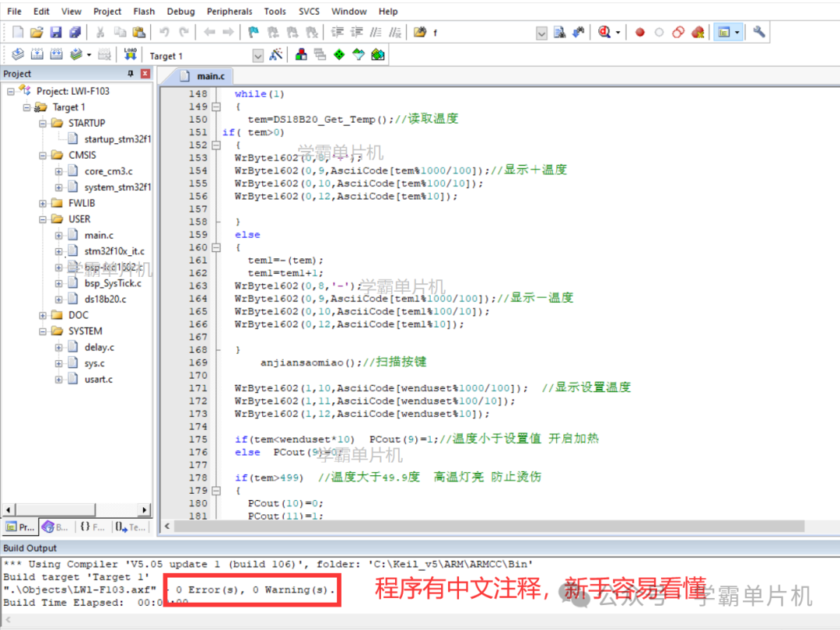Select stm32f10x_it.c in the project tree

pyautogui.click(x=114, y=250)
